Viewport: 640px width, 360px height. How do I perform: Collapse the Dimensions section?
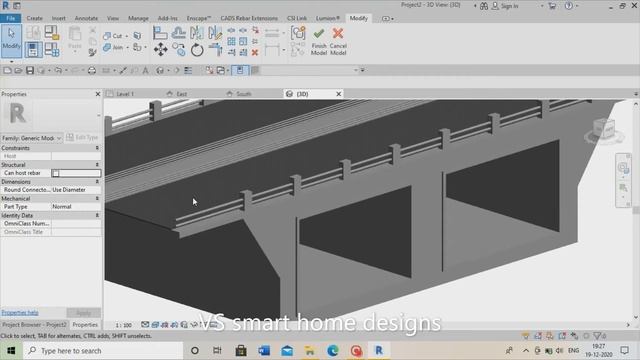click(97, 182)
